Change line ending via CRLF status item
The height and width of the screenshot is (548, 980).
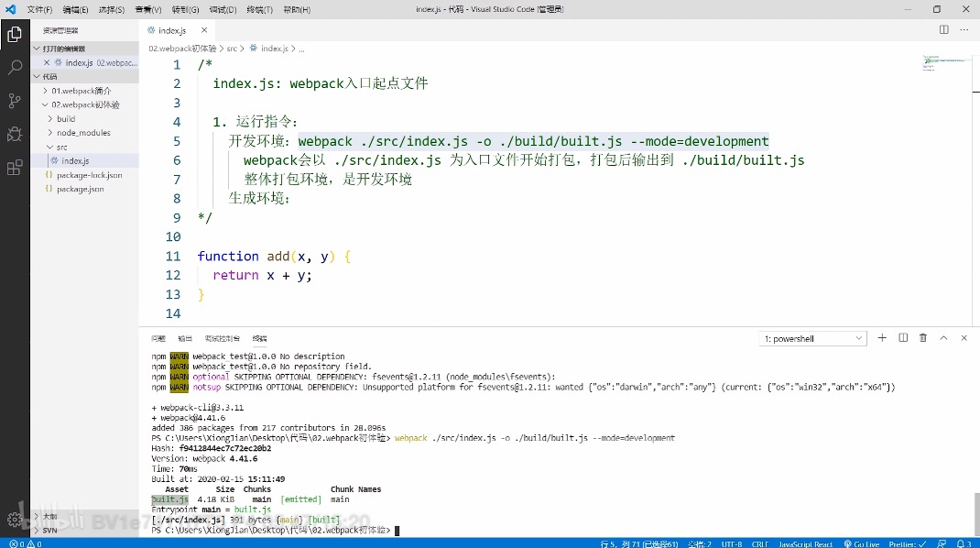click(x=760, y=543)
